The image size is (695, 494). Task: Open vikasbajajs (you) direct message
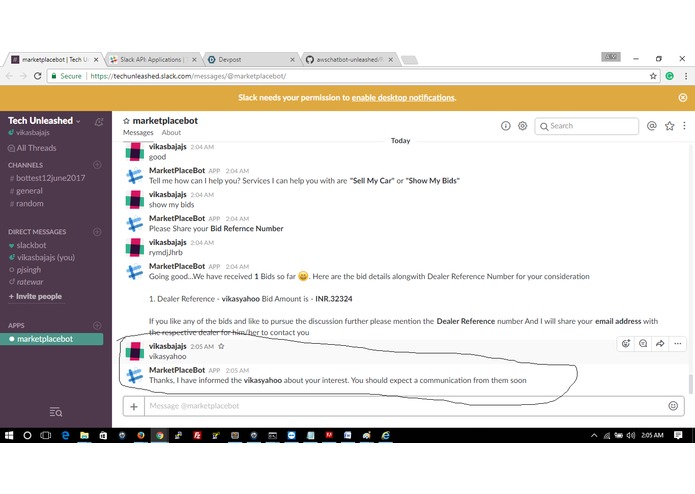[46, 257]
